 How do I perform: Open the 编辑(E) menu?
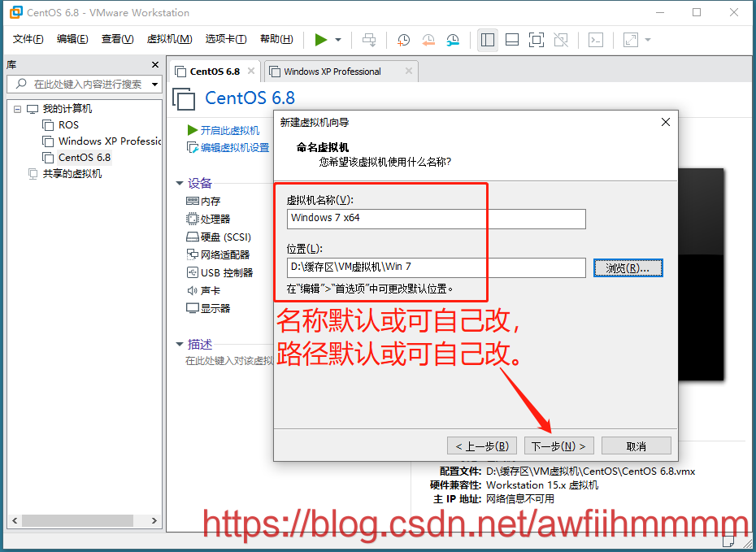point(72,39)
